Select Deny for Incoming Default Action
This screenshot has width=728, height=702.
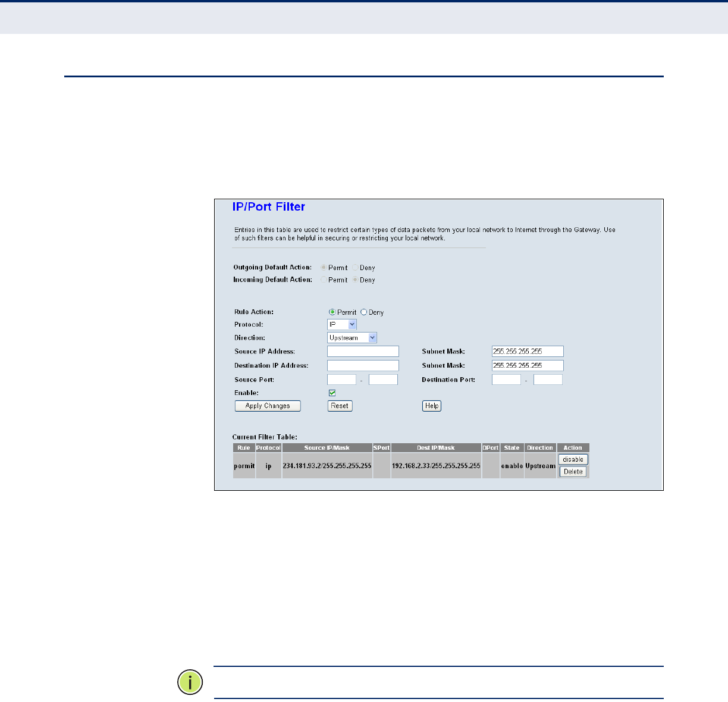pos(355,280)
